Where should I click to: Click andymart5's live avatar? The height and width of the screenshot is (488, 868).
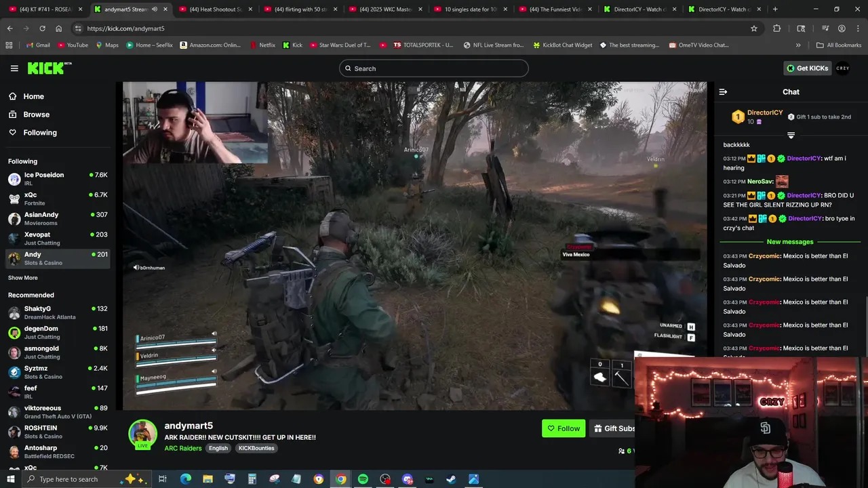142,434
